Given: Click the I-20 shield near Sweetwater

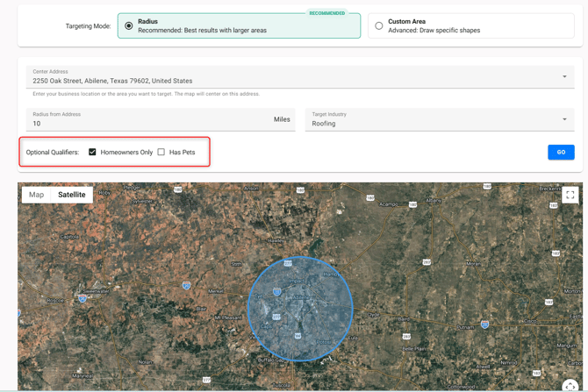Looking at the screenshot, I should click(82, 298).
